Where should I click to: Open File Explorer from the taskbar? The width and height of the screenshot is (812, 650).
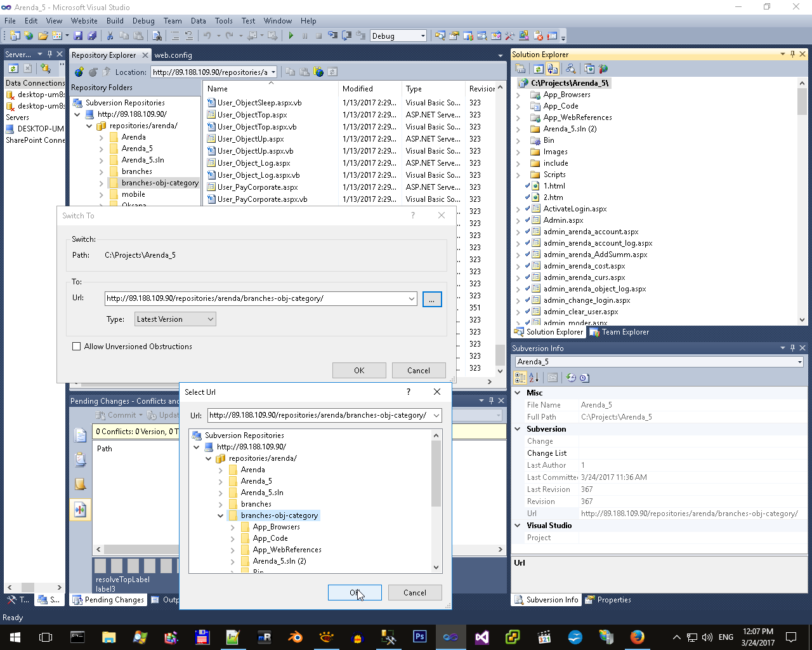[x=108, y=637]
